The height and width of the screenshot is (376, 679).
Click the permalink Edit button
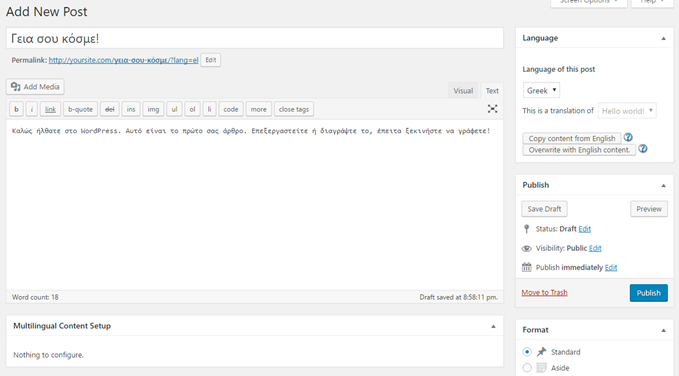click(210, 60)
